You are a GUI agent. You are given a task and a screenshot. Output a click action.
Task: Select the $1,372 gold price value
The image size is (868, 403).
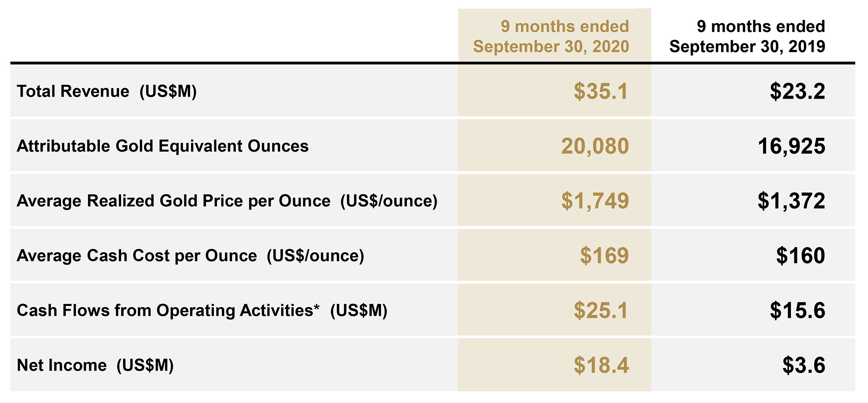[791, 201]
